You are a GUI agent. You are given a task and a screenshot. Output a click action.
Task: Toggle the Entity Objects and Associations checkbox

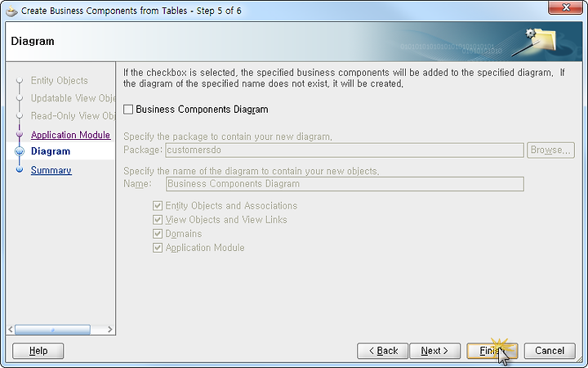(x=158, y=206)
